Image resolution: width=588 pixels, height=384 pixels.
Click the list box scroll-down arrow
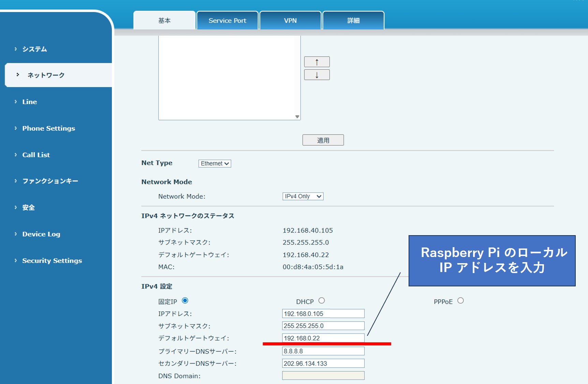pos(297,117)
